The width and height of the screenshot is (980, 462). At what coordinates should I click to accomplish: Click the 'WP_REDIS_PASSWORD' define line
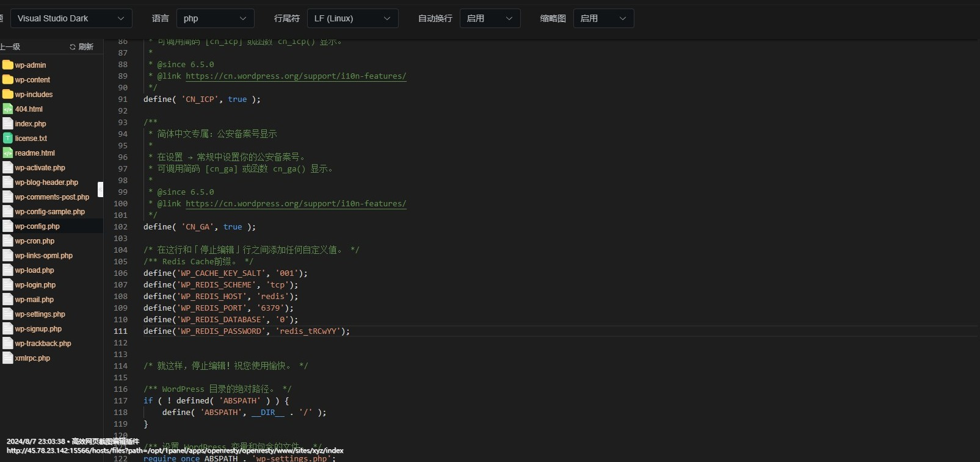coord(247,331)
